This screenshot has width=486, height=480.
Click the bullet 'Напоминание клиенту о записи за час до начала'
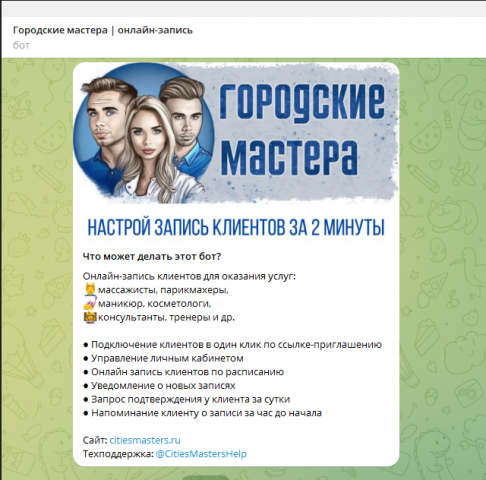(x=202, y=413)
